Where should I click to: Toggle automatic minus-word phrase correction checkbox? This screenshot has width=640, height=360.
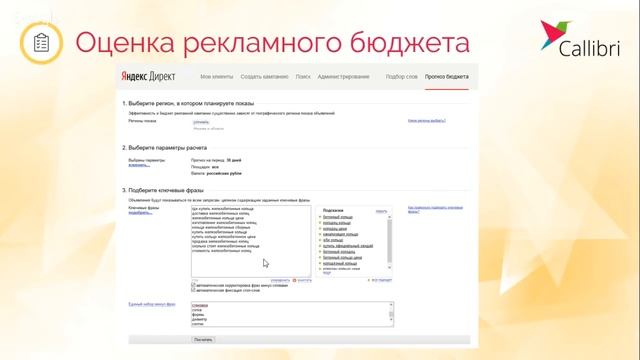point(193,285)
